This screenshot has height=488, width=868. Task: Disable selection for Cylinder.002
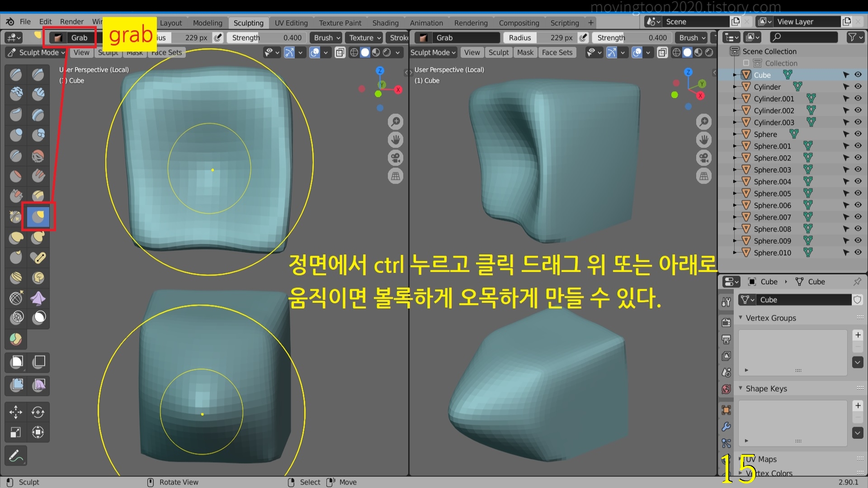846,110
